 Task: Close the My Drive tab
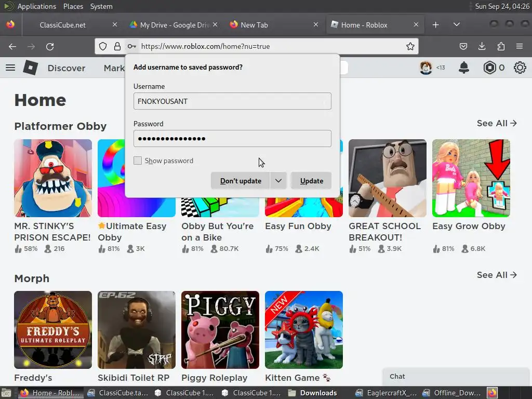(215, 24)
